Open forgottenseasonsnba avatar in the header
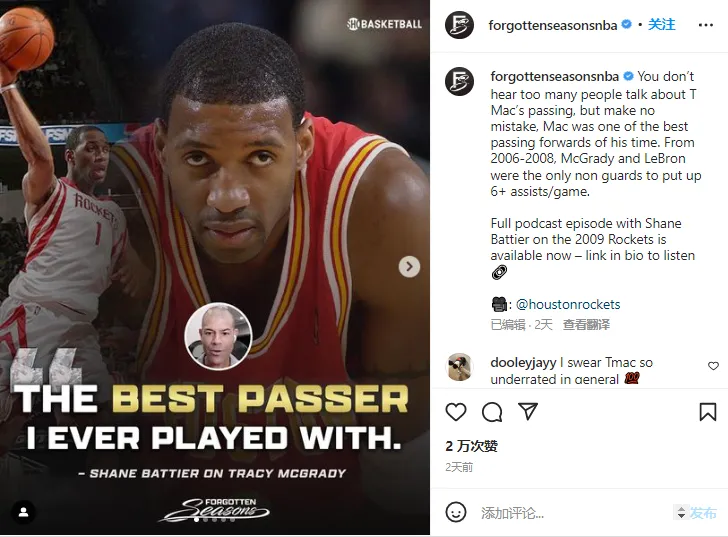Screen dimensions: 728x537 pos(459,25)
